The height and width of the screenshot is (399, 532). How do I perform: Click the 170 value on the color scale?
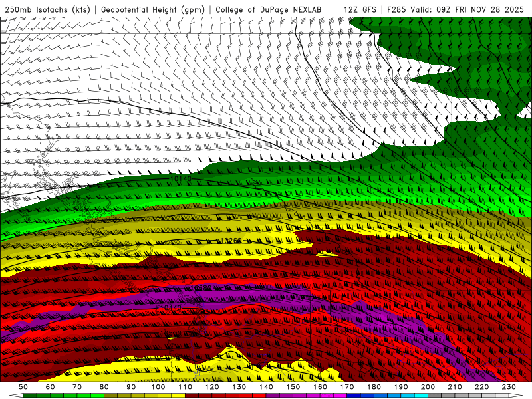[x=347, y=387]
